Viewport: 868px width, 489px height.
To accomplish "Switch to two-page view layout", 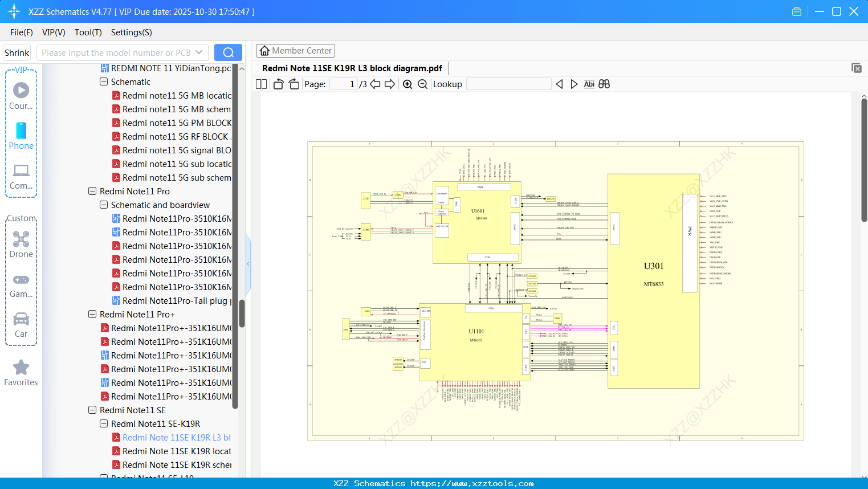I will coord(260,84).
